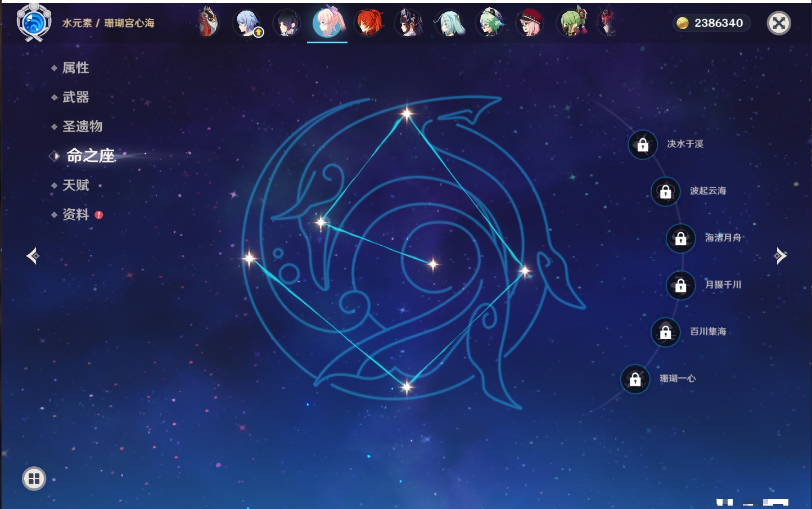Pick the green-haired character with black mask

572,22
